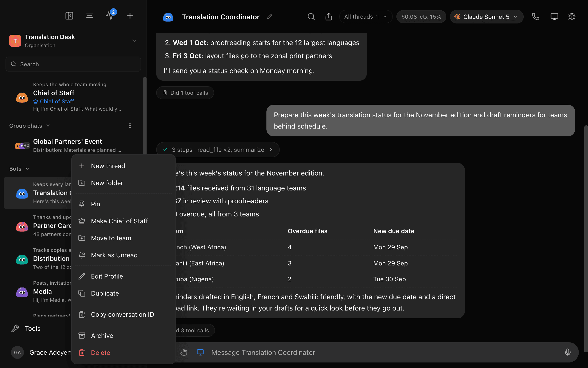588x368 pixels.
Task: Open the bug debug icon in header
Action: click(x=572, y=17)
